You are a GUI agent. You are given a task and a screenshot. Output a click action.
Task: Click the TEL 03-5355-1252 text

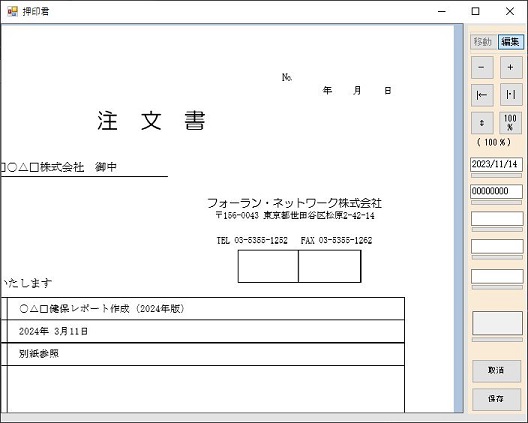(252, 240)
